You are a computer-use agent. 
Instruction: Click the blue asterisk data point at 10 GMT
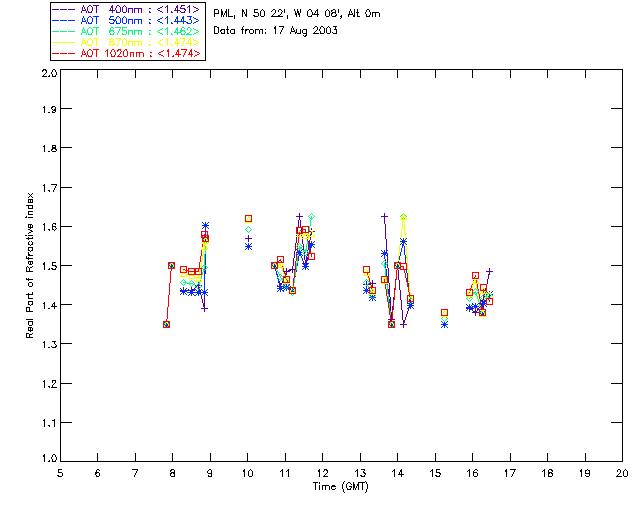tap(248, 247)
